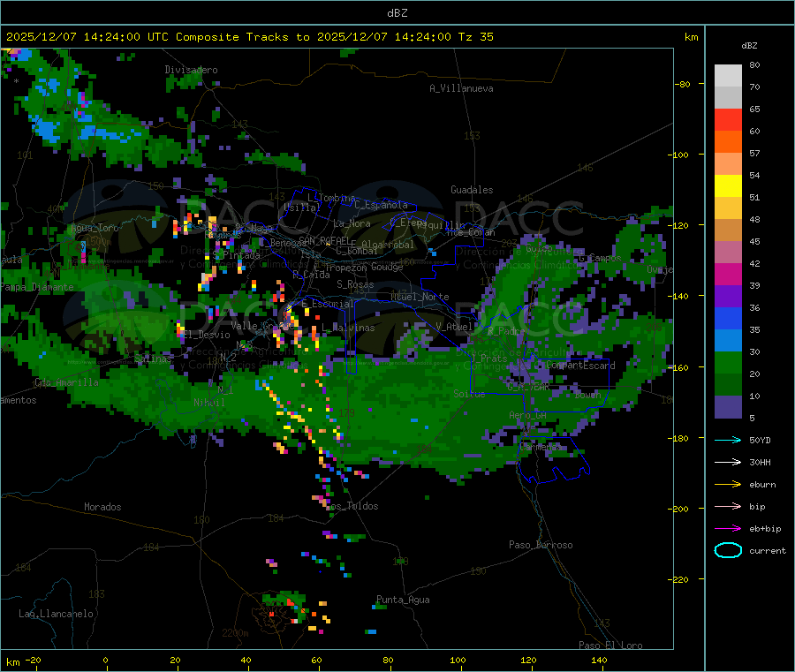The height and width of the screenshot is (672, 795).
Task: Click the 'Agua_Toro' map label
Action: 95,228
